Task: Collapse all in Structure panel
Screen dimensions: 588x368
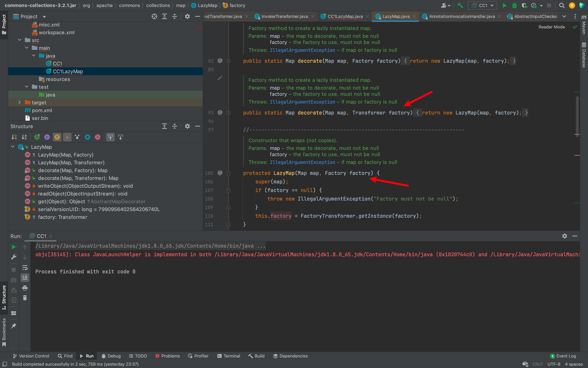Action: [175, 126]
